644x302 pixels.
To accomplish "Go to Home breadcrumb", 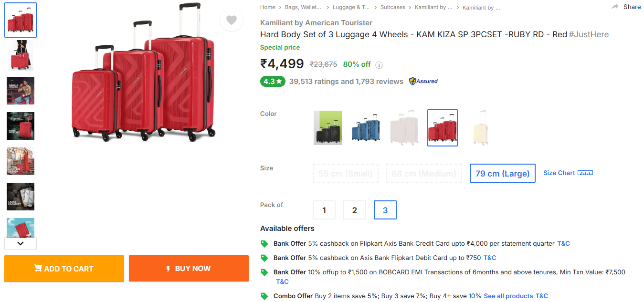I will pos(268,7).
